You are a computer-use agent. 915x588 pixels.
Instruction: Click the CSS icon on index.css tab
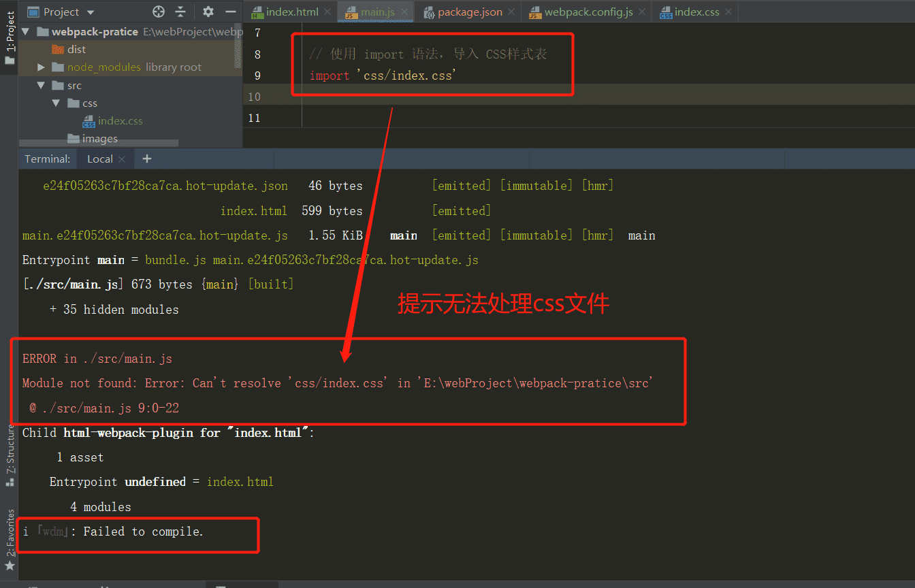pyautogui.click(x=665, y=12)
